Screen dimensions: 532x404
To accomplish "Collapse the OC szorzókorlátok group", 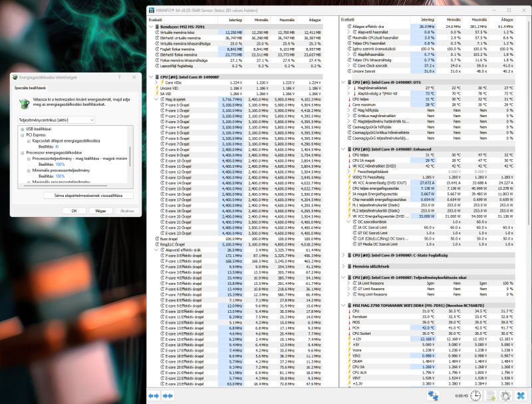I will tap(348, 222).
